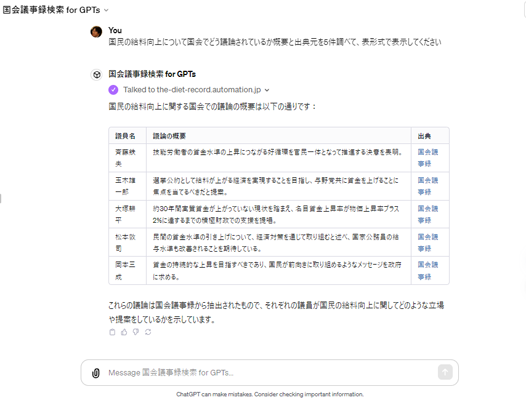Click the thumbs up feedback icon
Screen dimensions: 526x400
point(124,332)
